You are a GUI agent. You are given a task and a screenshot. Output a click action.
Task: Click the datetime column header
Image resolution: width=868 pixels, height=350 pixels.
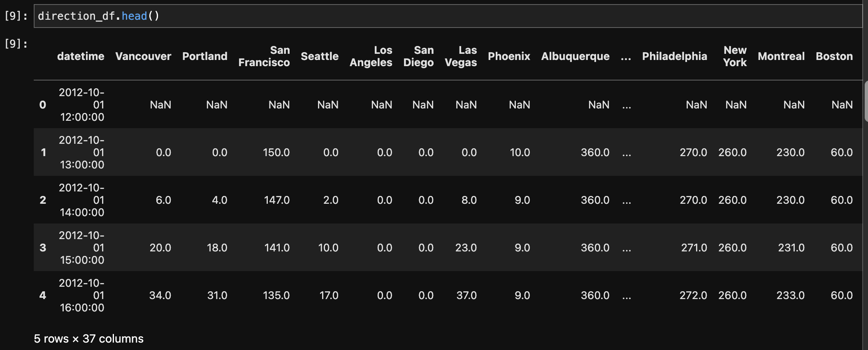pyautogui.click(x=81, y=56)
